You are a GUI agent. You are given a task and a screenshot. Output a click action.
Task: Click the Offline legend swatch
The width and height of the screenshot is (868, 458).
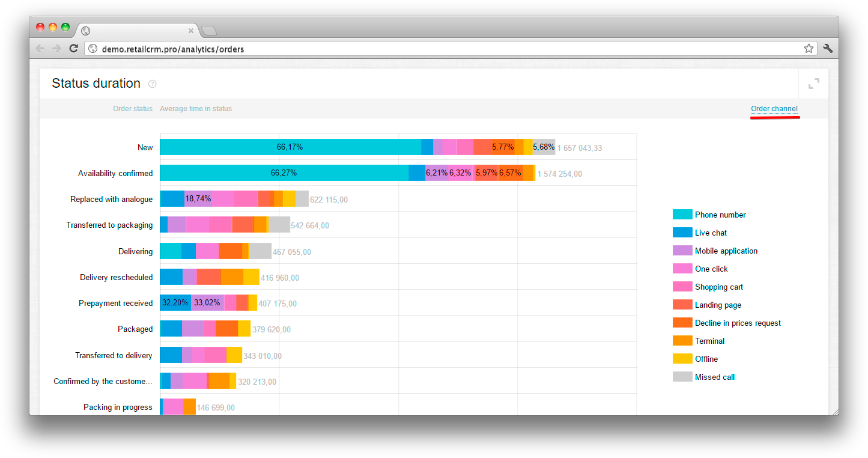point(682,359)
